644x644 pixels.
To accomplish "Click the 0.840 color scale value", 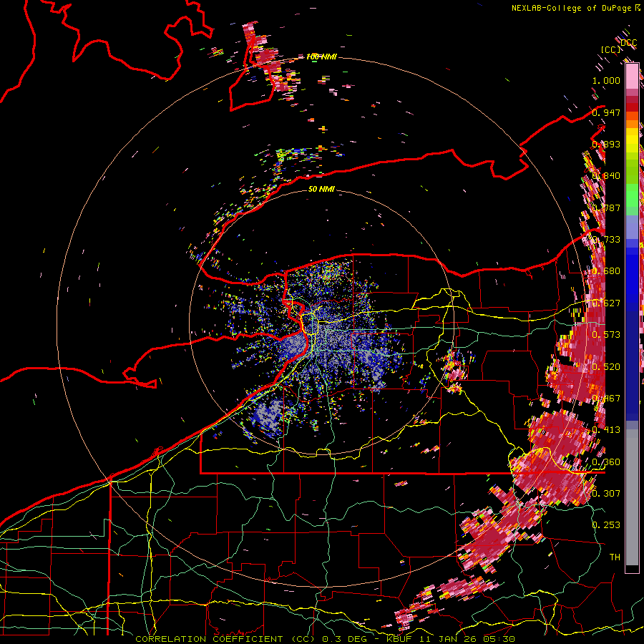I will click(606, 176).
